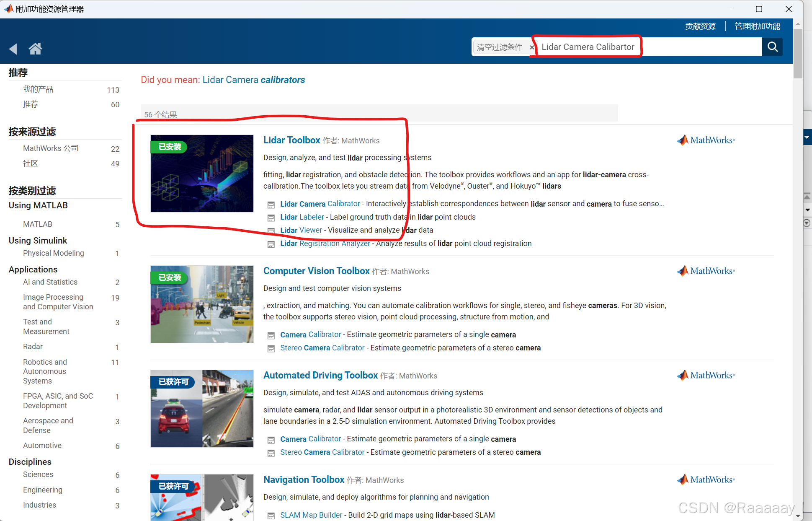Click the vertical scrollbar thumb of results page
This screenshot has height=521, width=812.
tap(797, 53)
